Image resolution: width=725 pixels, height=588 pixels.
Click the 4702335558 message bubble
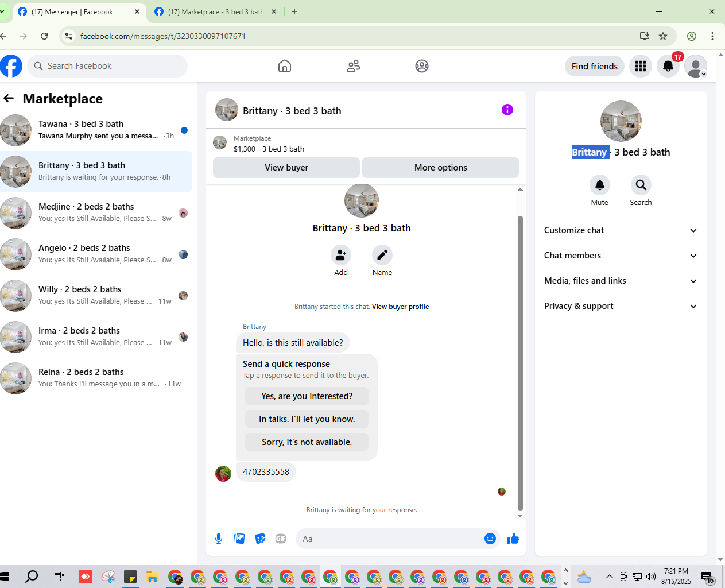pyautogui.click(x=266, y=472)
